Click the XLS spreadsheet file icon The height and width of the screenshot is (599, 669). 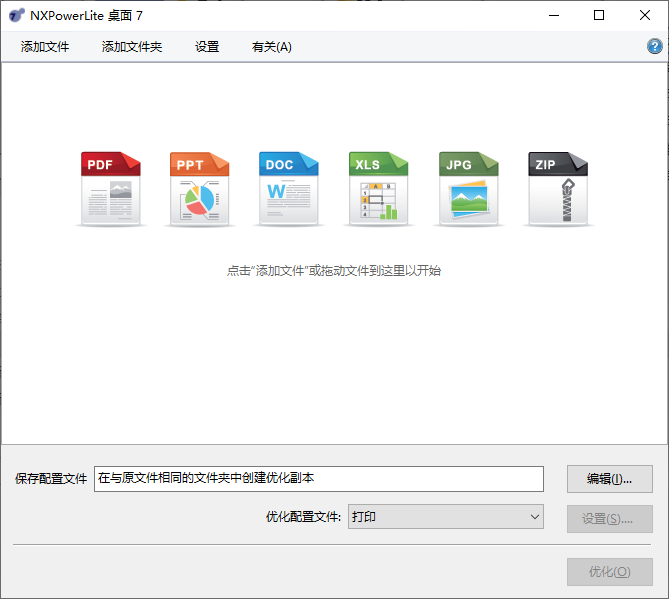(378, 188)
